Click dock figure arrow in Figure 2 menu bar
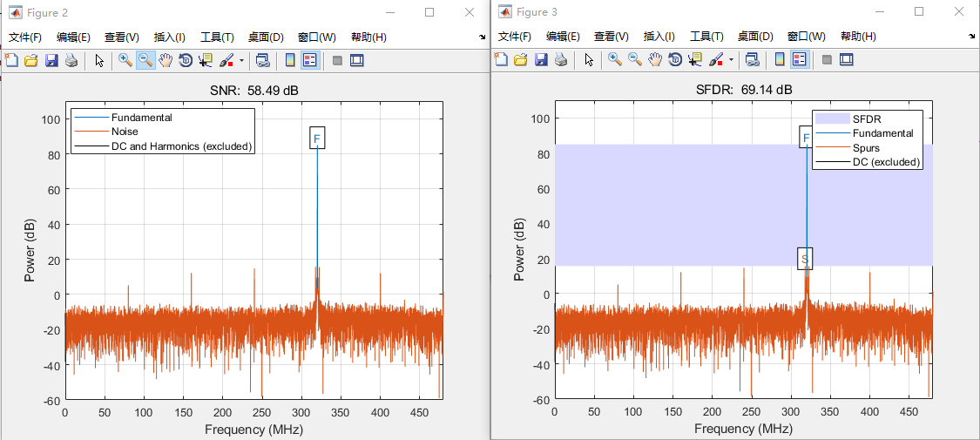The image size is (980, 440). tap(482, 37)
